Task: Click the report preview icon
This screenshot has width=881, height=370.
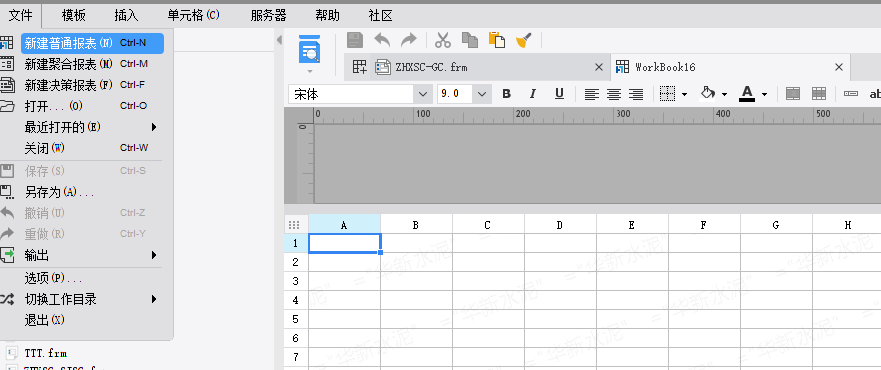Action: 310,49
